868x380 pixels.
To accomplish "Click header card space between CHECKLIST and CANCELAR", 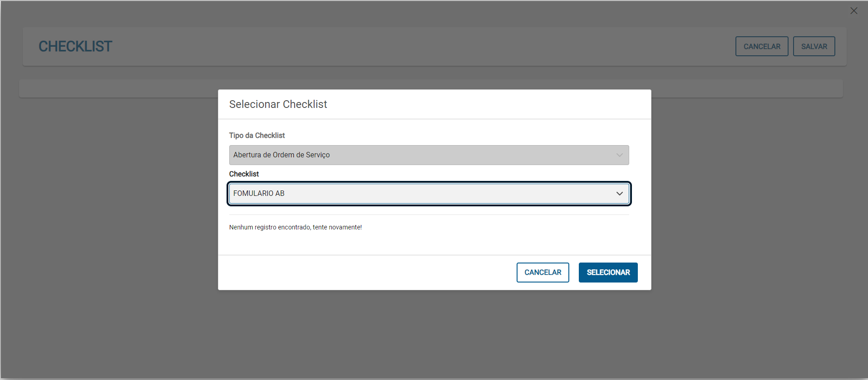I will 409,46.
